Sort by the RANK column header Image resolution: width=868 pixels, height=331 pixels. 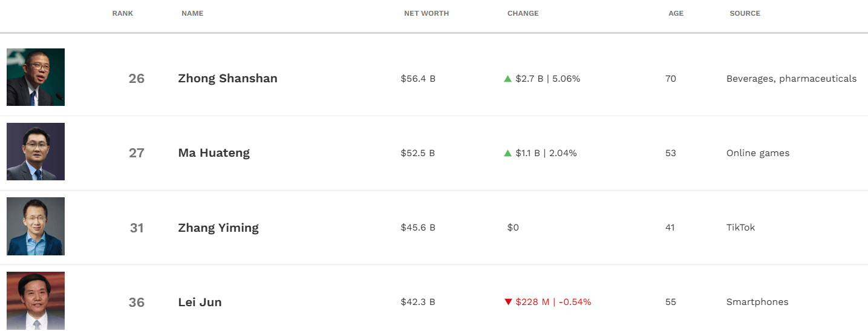click(123, 13)
